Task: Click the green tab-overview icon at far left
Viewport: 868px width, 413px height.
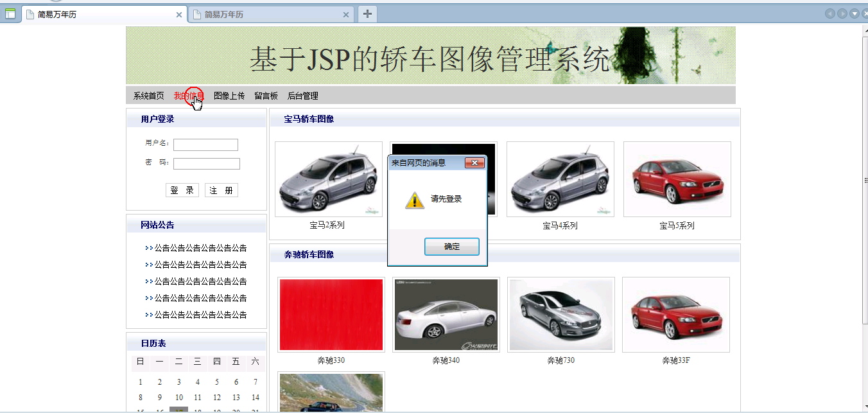Action: click(10, 13)
